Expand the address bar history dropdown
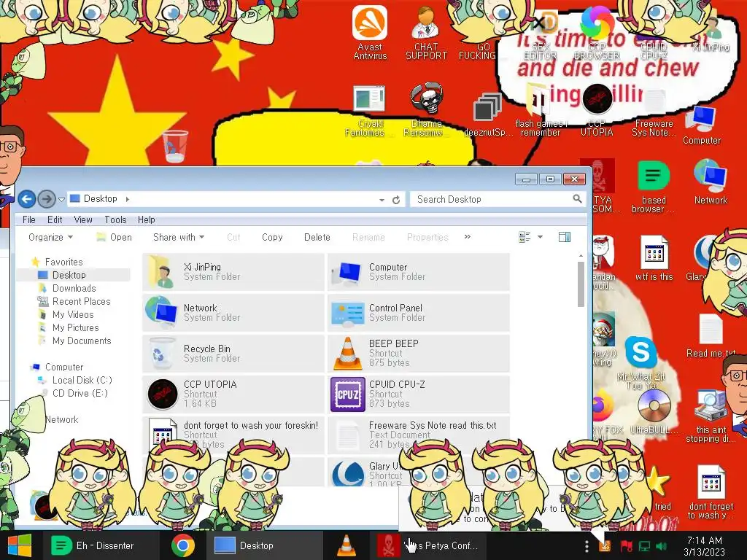 tap(382, 200)
